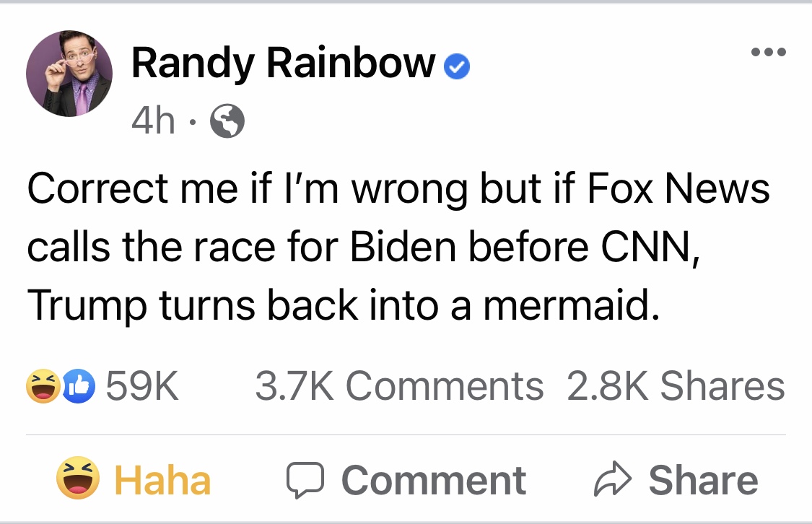
Task: Click the Randy Rainbow name link
Action: pyautogui.click(x=282, y=64)
